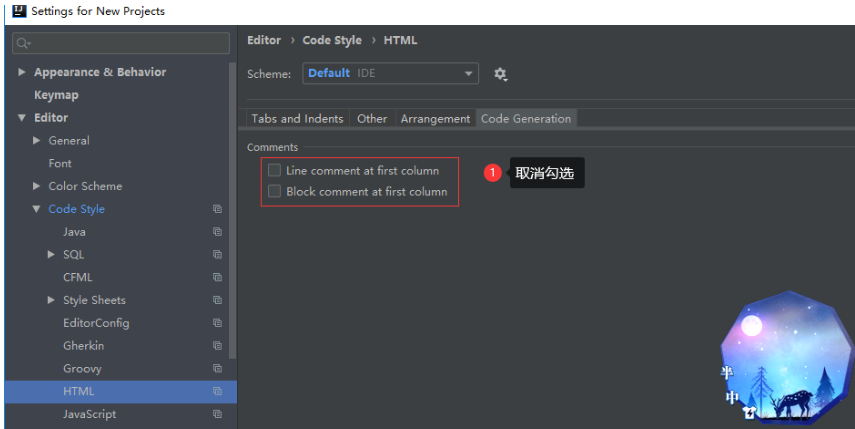Expand the SQL code style node

point(51,255)
